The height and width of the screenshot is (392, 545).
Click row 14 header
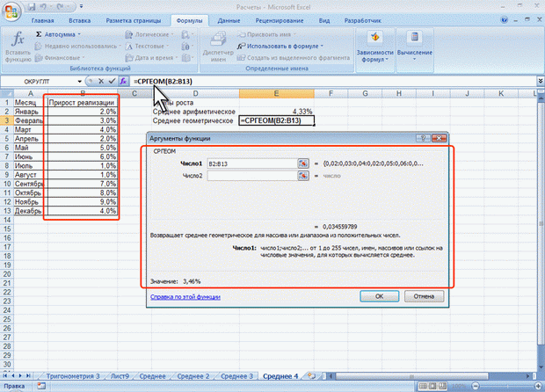[7, 220]
